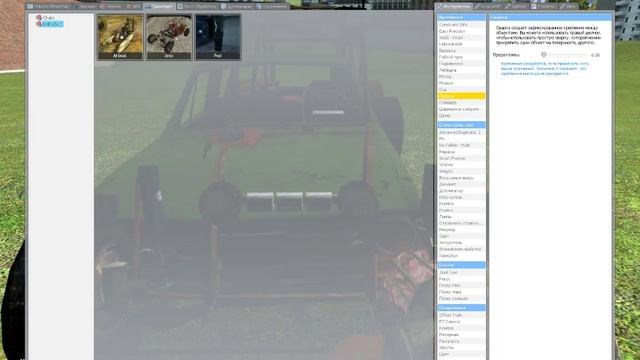This screenshot has height=360, width=640.
Task: Select the Материал tool
Action: click(461, 335)
